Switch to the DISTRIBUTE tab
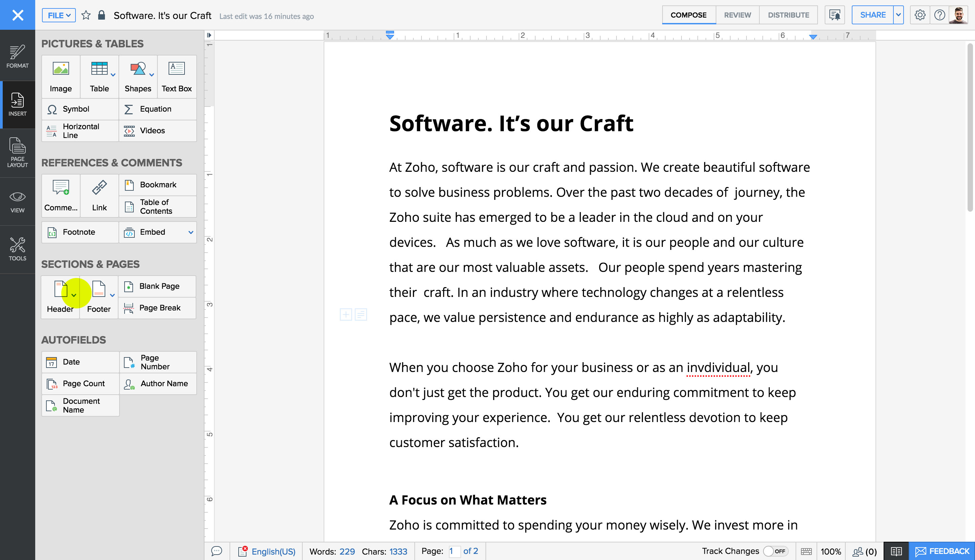The height and width of the screenshot is (560, 975). (788, 15)
